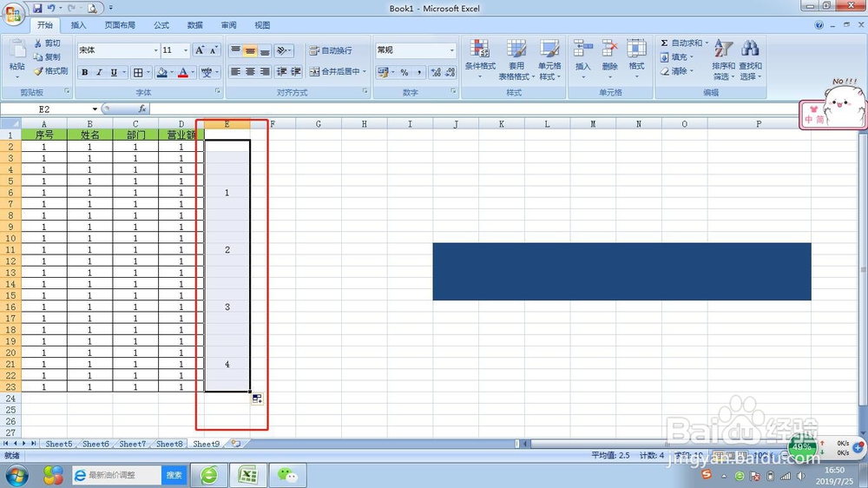868x488 pixels.
Task: Toggle Underline formatting
Action: pos(114,73)
